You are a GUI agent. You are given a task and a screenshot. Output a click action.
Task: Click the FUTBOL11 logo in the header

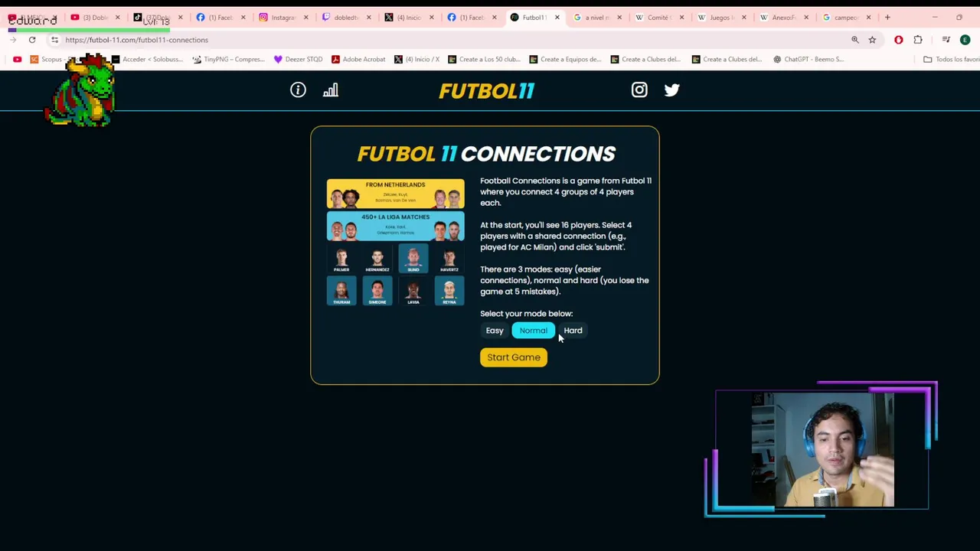point(486,90)
